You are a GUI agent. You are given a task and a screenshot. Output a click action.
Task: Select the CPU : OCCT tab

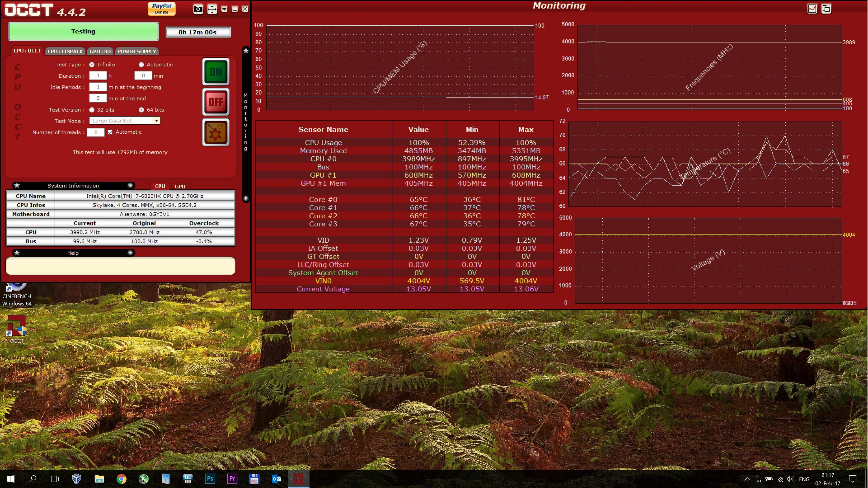coord(27,51)
